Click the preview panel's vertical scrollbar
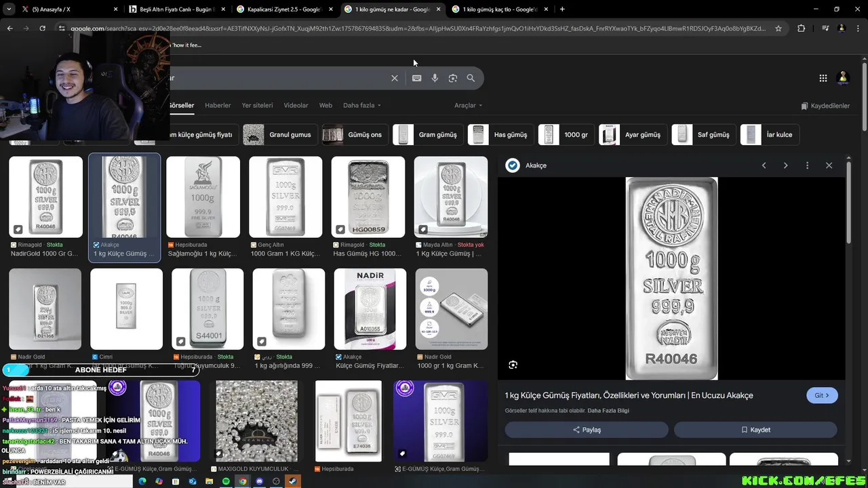Image resolution: width=868 pixels, height=488 pixels. (x=848, y=201)
